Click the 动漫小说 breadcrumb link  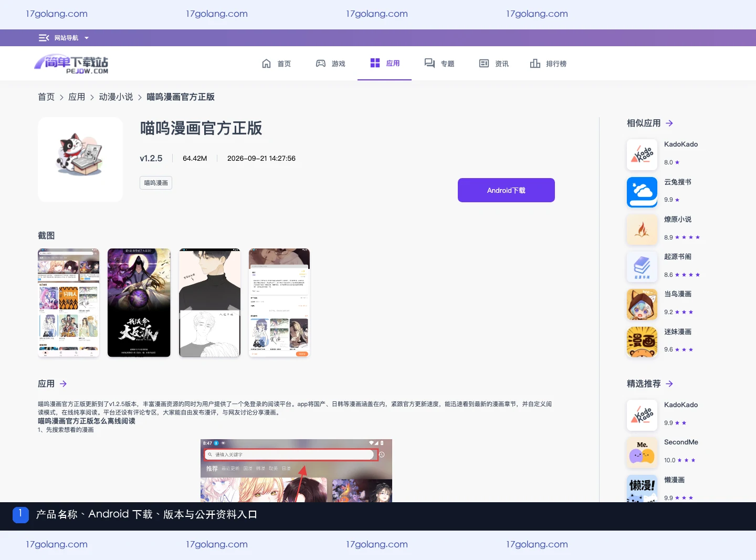click(x=116, y=97)
